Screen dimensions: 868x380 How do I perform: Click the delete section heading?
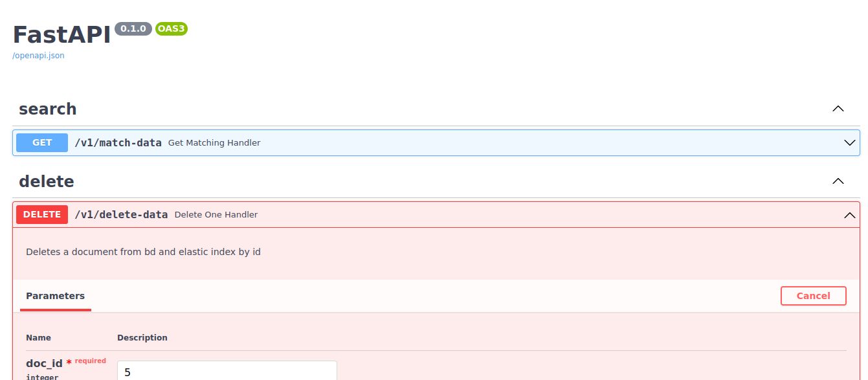[47, 181]
